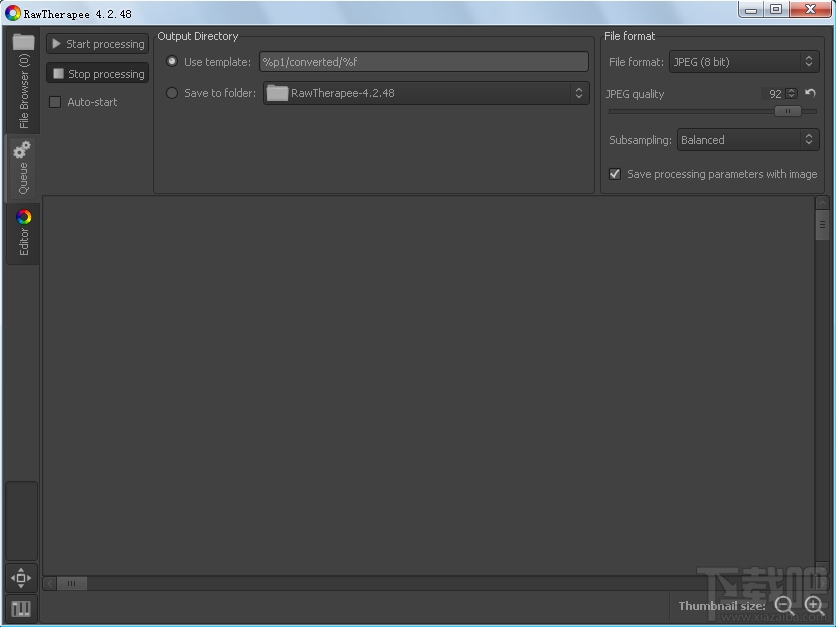The height and width of the screenshot is (627, 836).
Task: Adjust JPEG quality spinner arrows
Action: [x=792, y=94]
